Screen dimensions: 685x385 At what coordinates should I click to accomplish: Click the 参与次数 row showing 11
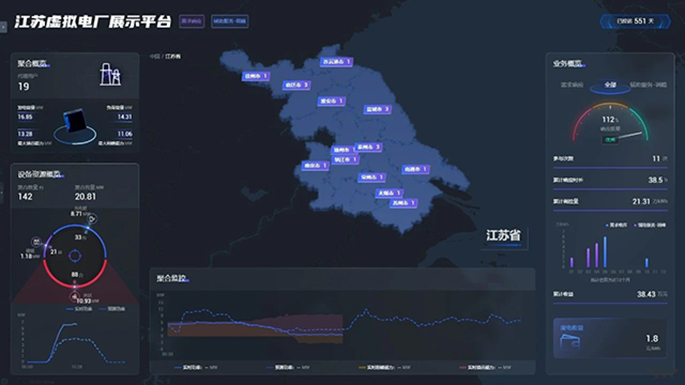[610, 159]
